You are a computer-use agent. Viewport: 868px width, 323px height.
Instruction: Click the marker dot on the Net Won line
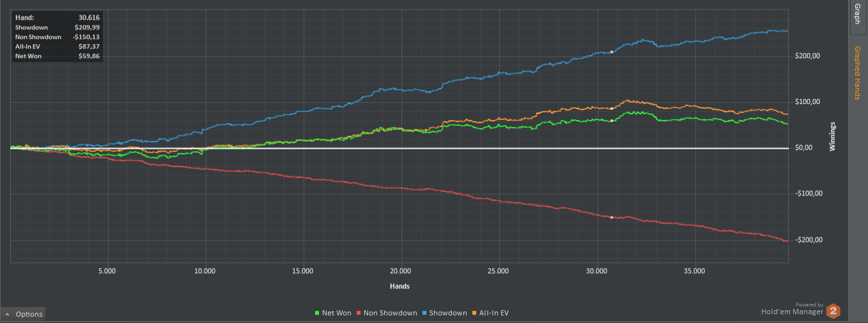tap(612, 120)
